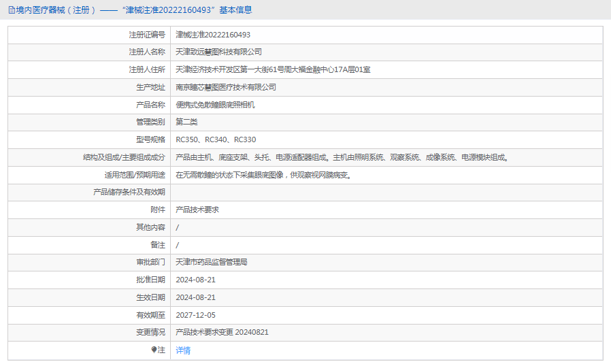Select product name 便携式免散瞳眼底照相机

click(x=215, y=105)
